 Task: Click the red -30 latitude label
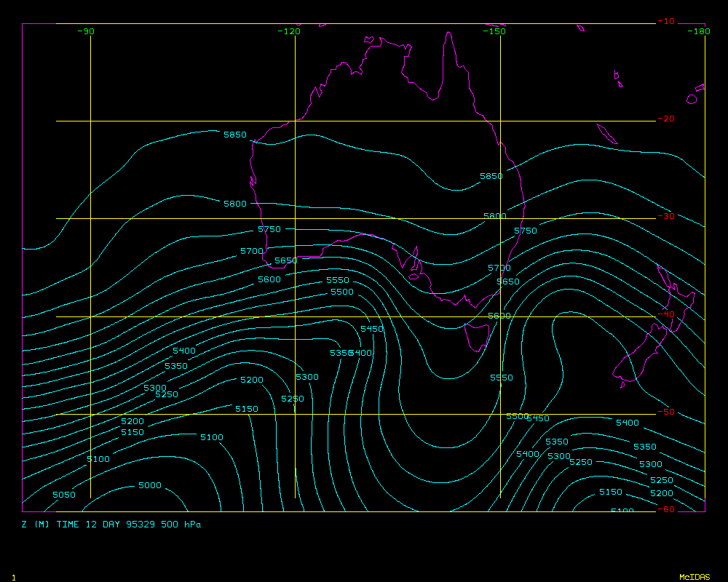coord(665,217)
